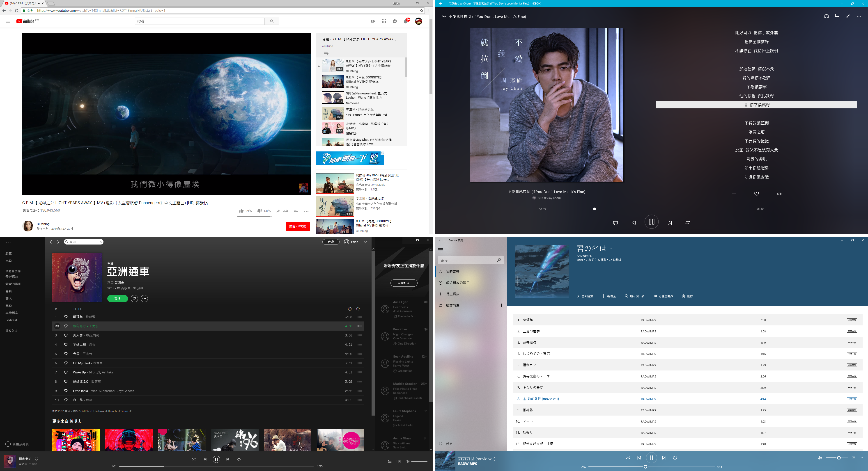Open Groove player bar more options
Viewport: 868px width, 471px height.
pos(863,458)
